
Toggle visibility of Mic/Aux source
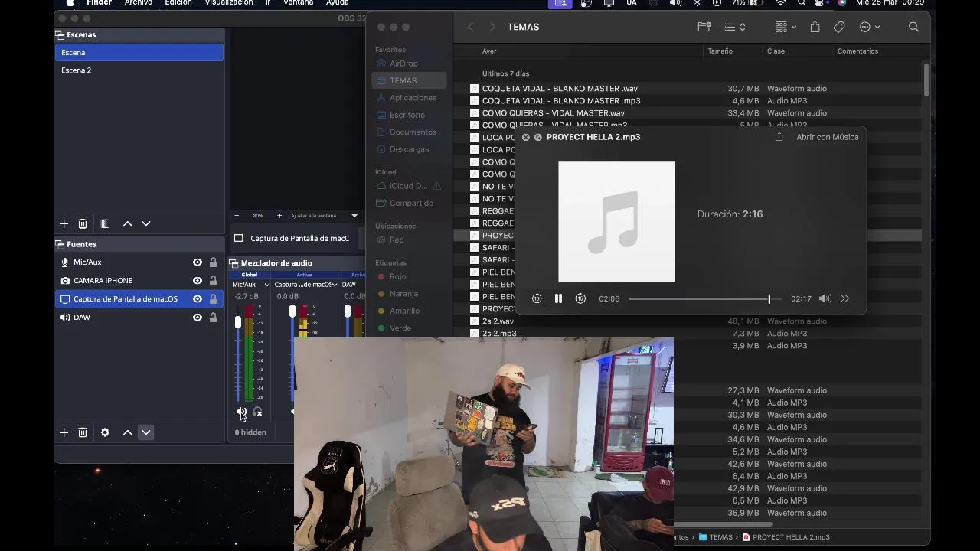198,262
